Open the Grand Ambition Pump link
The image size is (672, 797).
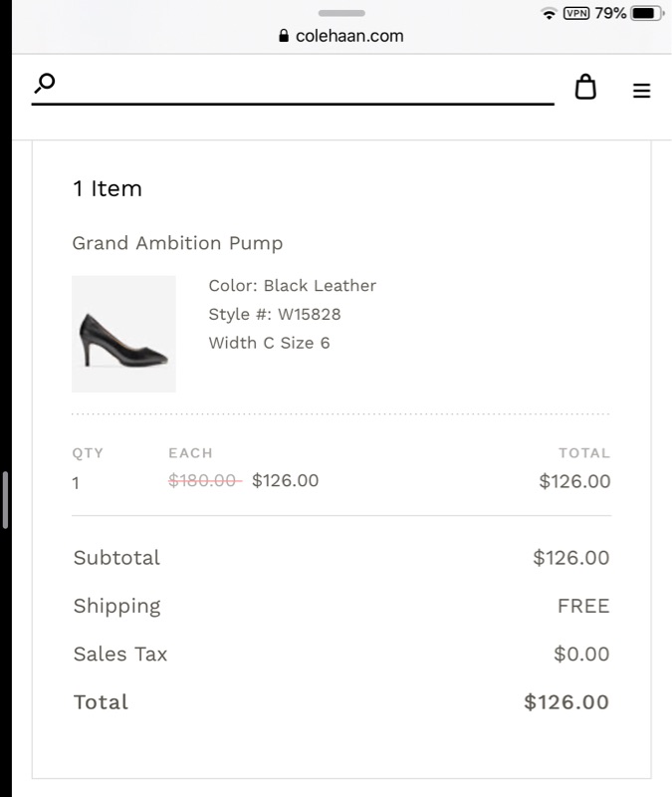click(x=177, y=243)
